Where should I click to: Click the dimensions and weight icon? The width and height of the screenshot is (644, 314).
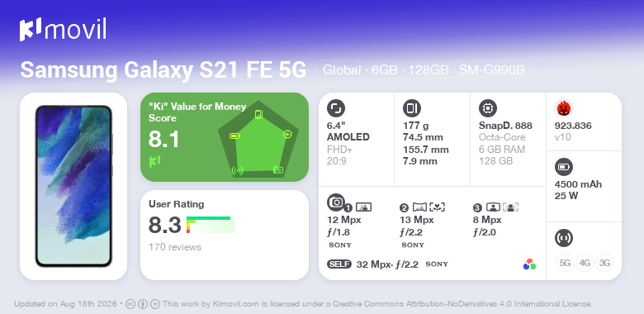pyautogui.click(x=412, y=108)
